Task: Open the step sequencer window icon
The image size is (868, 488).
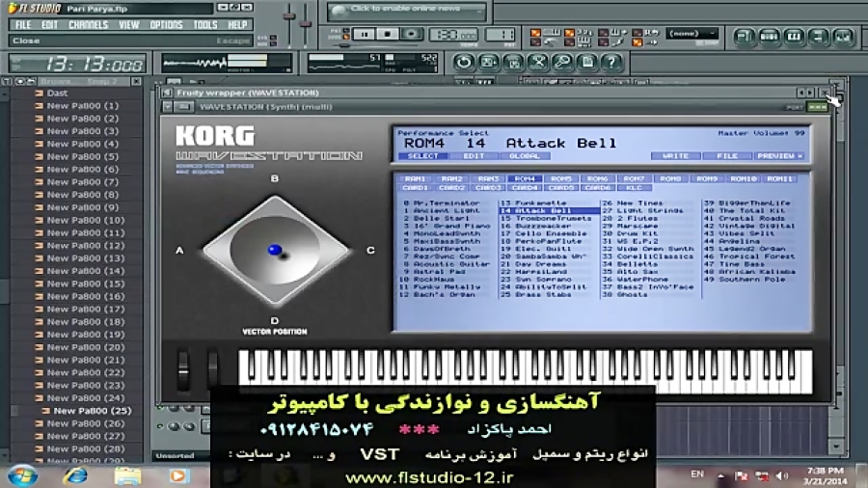Action: (769, 37)
